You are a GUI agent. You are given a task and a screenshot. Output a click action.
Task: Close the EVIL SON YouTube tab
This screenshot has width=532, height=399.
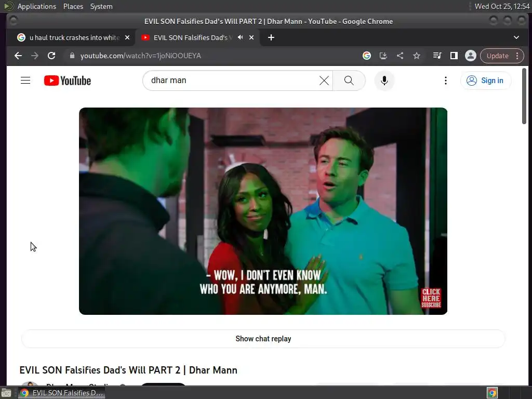click(x=251, y=37)
